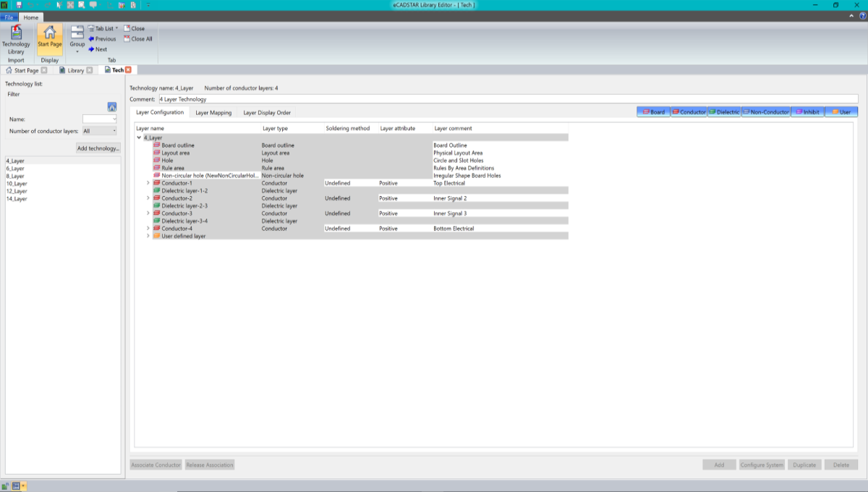This screenshot has height=492, width=868.
Task: Toggle the Inhibit layer filter button
Action: (x=807, y=112)
